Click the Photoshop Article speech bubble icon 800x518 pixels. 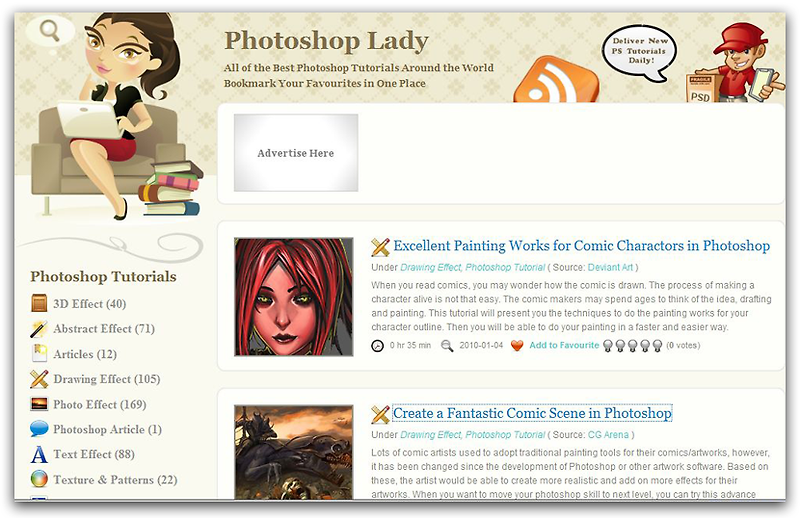(x=39, y=429)
